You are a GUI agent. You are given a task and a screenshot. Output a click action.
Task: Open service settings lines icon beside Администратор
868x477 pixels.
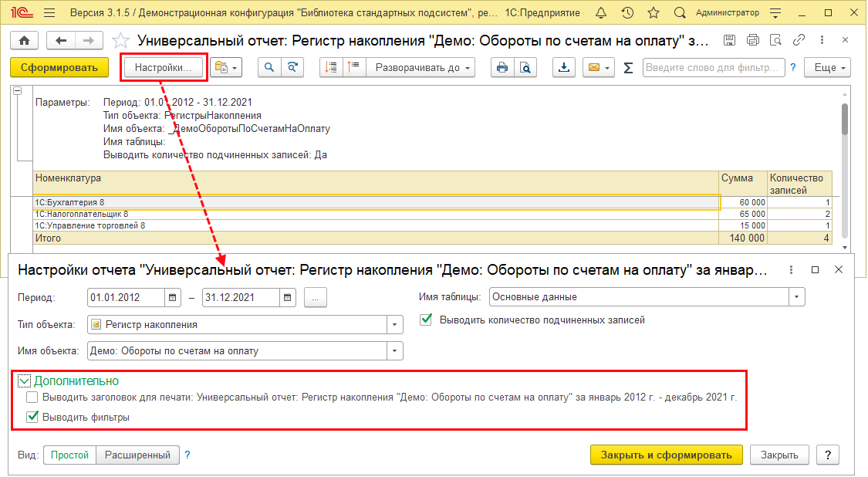coord(775,13)
